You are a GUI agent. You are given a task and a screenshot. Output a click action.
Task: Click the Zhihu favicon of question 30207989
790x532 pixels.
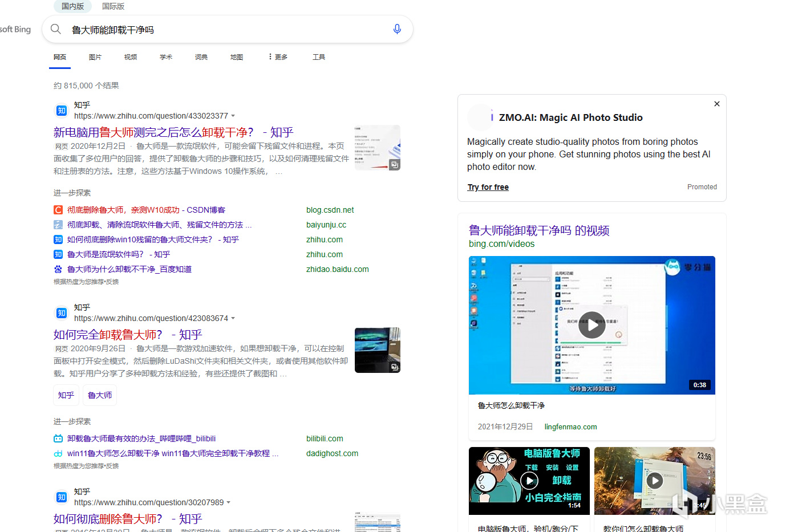[x=62, y=497]
